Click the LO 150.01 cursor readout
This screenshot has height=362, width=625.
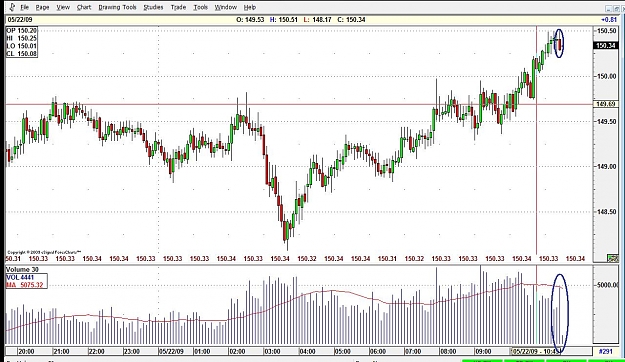pos(22,46)
